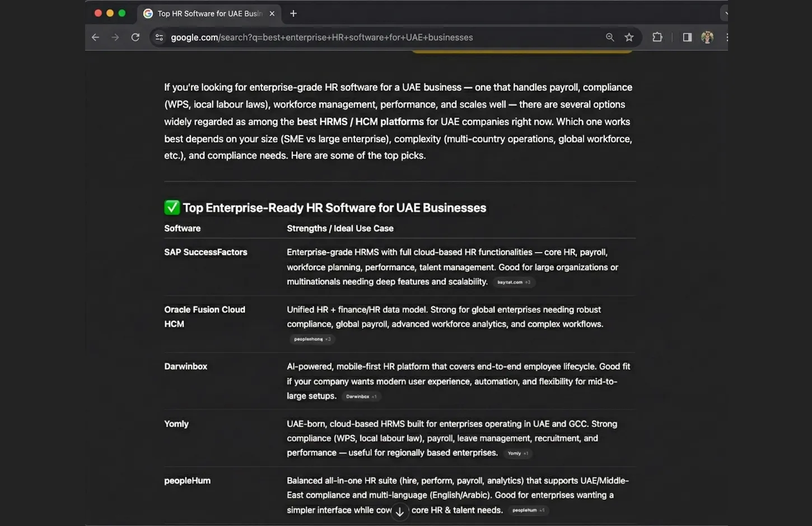This screenshot has width=812, height=526.
Task: Expand the tab search dropdown arrow
Action: pos(725,13)
